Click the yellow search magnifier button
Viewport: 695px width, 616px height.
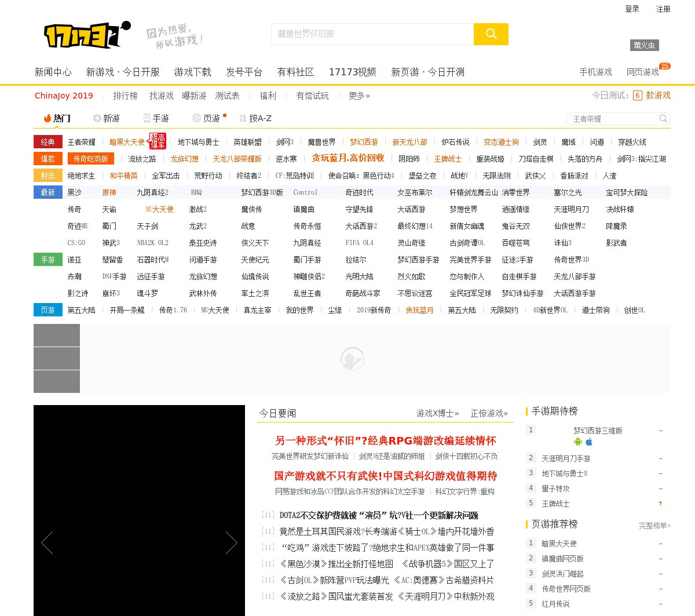(491, 34)
